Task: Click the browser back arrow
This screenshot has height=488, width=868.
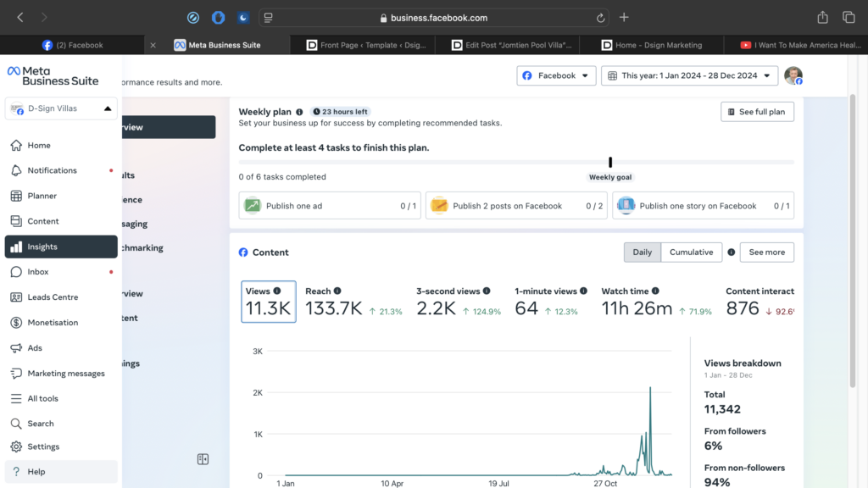Action: click(x=20, y=17)
